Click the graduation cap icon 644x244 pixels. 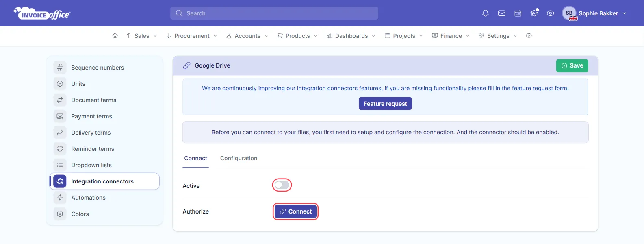[x=534, y=13]
